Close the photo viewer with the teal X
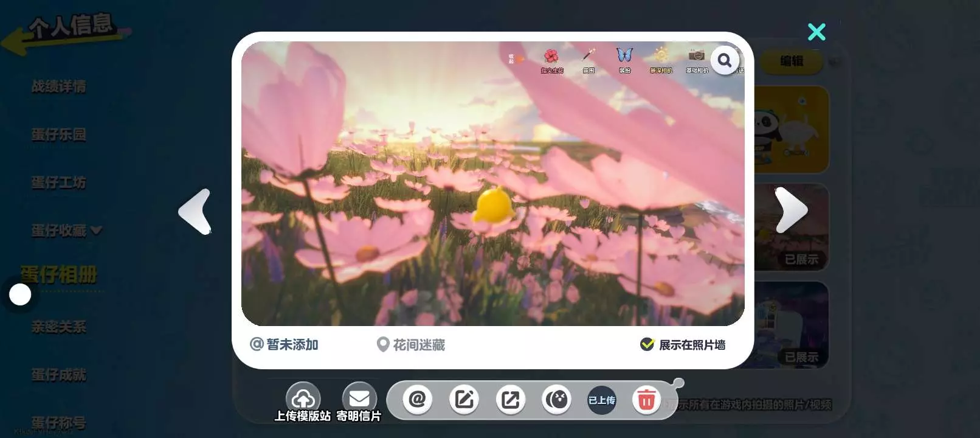 pyautogui.click(x=816, y=32)
